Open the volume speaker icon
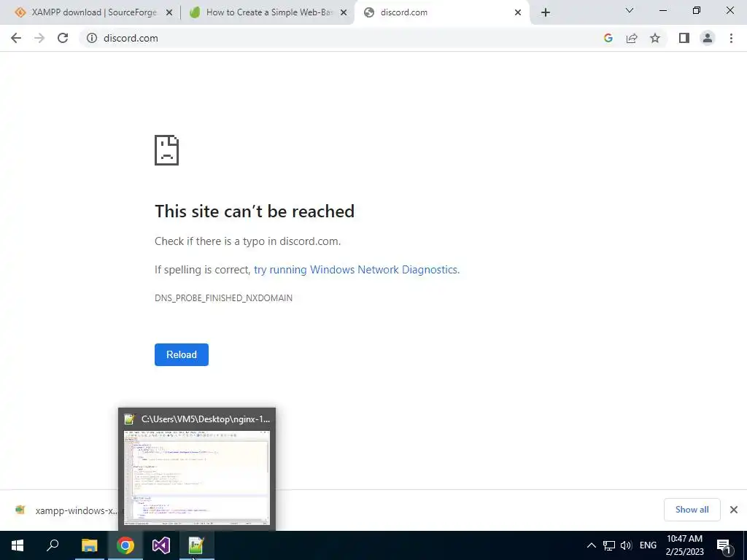This screenshot has width=747, height=560. pyautogui.click(x=626, y=545)
